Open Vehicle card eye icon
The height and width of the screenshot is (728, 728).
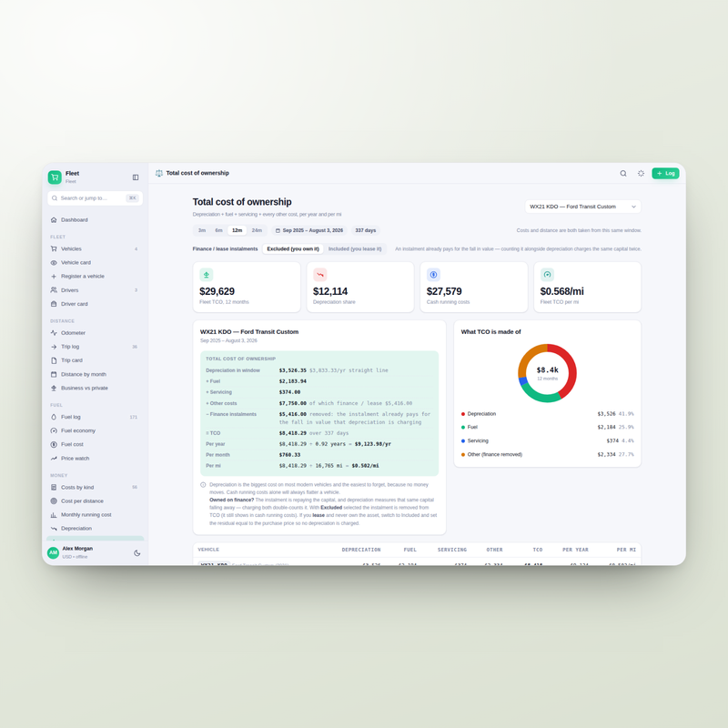[54, 263]
